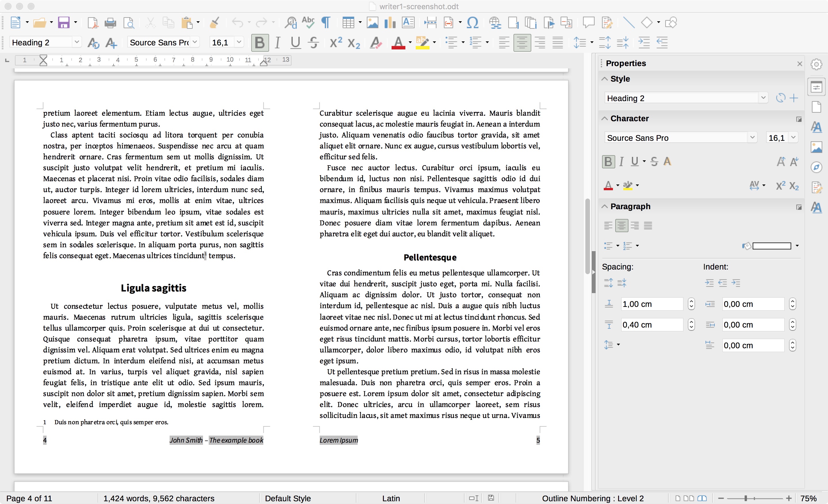Insert a footnote

[x=513, y=22]
